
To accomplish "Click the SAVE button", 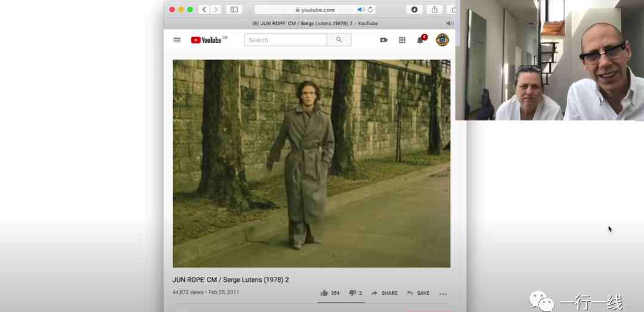I will pyautogui.click(x=418, y=293).
